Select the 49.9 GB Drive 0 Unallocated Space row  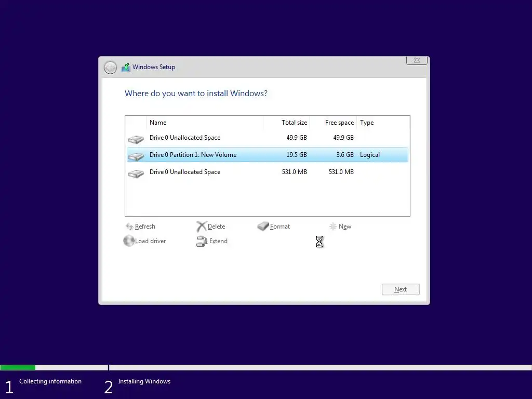(x=268, y=138)
